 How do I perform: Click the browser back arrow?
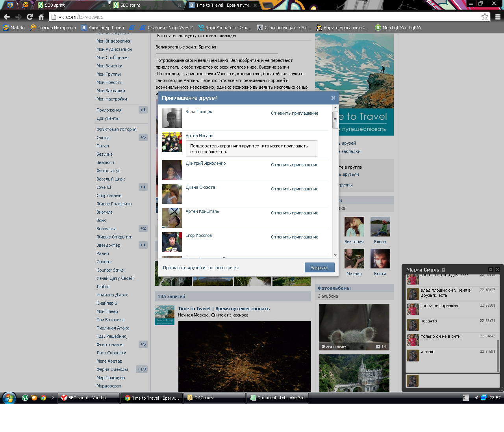[7, 17]
